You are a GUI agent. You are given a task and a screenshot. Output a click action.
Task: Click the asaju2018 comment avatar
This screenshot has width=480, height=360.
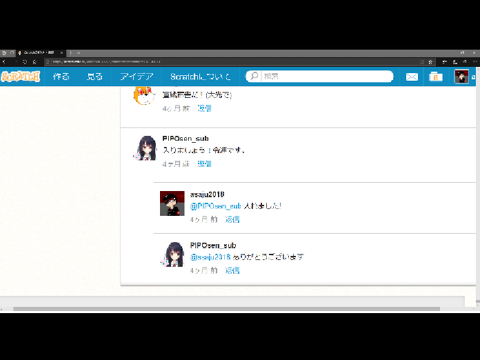click(x=172, y=203)
